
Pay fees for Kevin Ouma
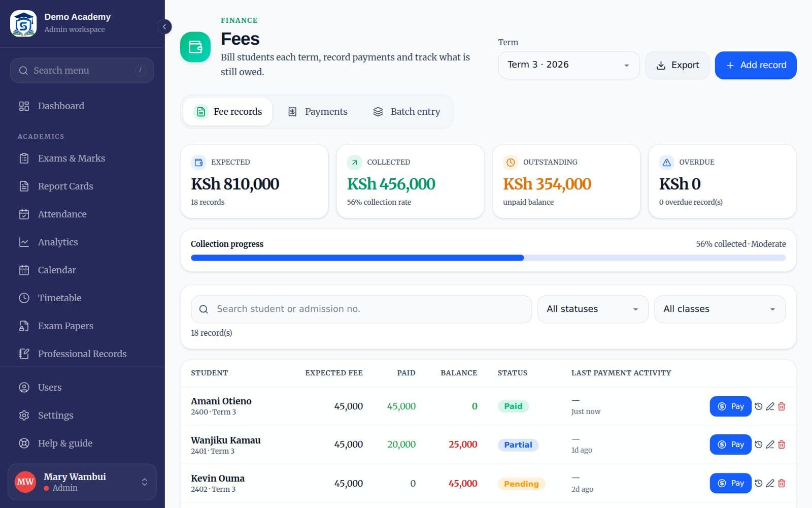pos(730,483)
